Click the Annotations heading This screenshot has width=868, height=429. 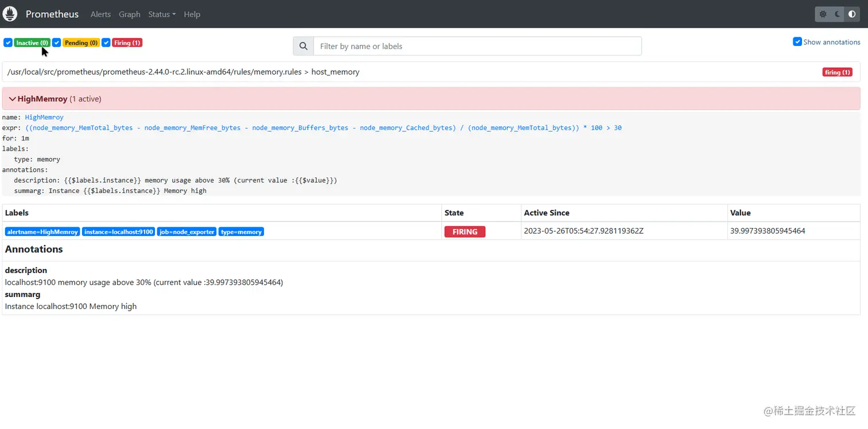[34, 249]
